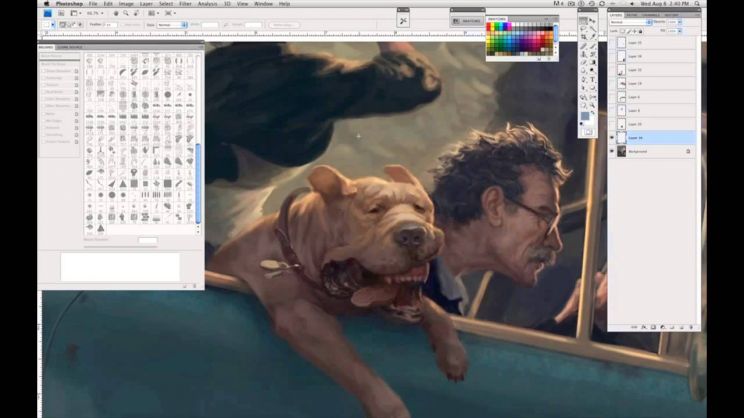744x418 pixels.
Task: Enable Shape Dynamics checkbox in Brushes panel
Action: click(x=43, y=71)
